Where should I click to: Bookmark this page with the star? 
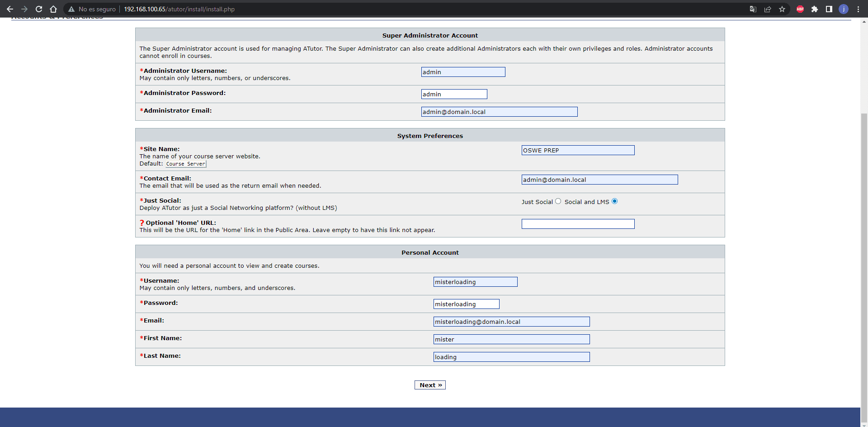coord(782,9)
